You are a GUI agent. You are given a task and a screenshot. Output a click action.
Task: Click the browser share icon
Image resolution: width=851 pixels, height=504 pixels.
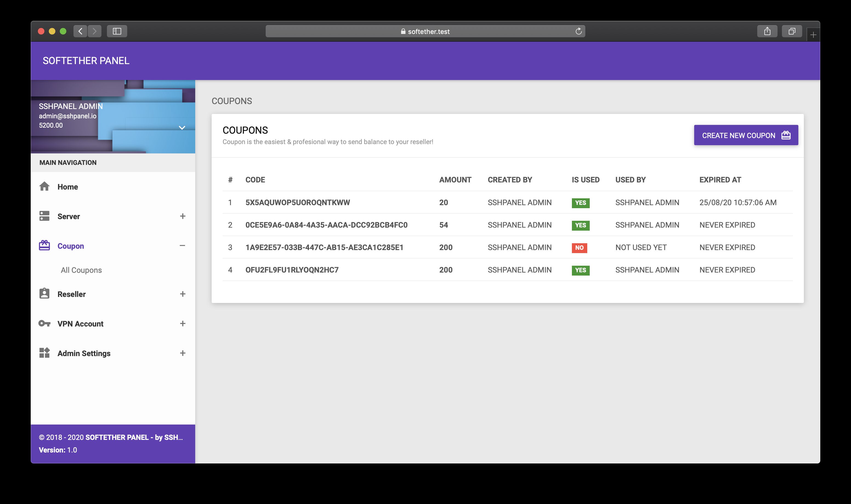(767, 31)
